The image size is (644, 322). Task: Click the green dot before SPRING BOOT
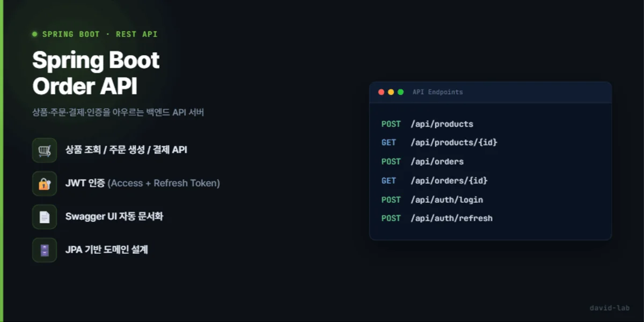[35, 34]
